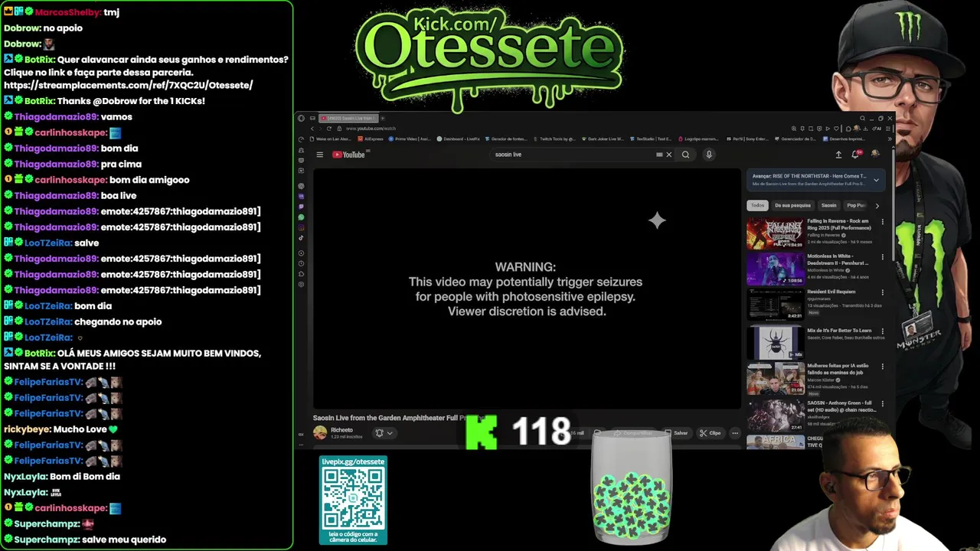This screenshot has width=980, height=551.
Task: Open the YouTube account avatar menu
Action: 875,154
